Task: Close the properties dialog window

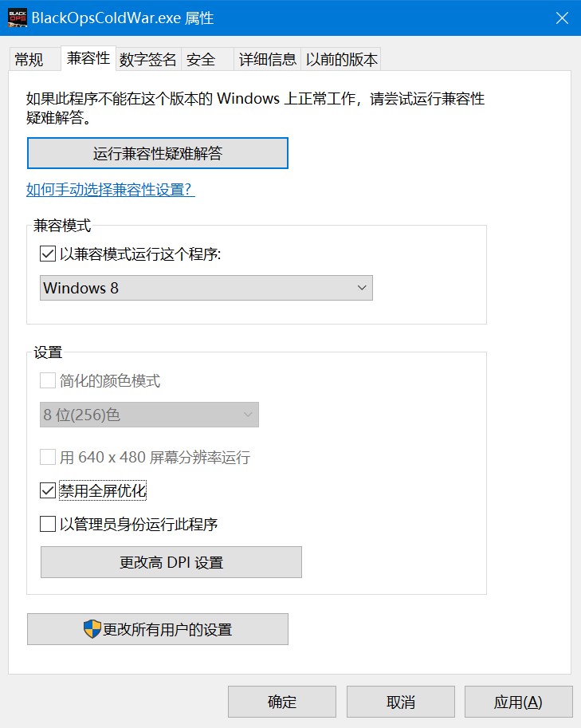Action: [562, 18]
